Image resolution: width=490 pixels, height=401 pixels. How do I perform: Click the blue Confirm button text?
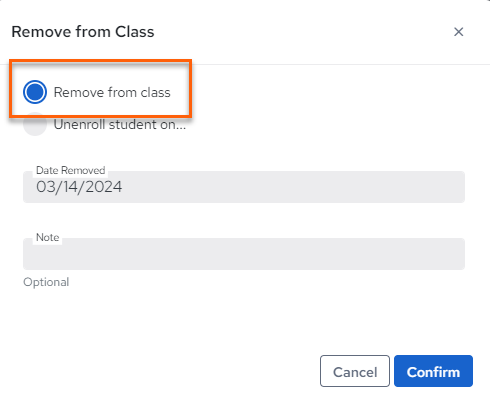point(433,372)
